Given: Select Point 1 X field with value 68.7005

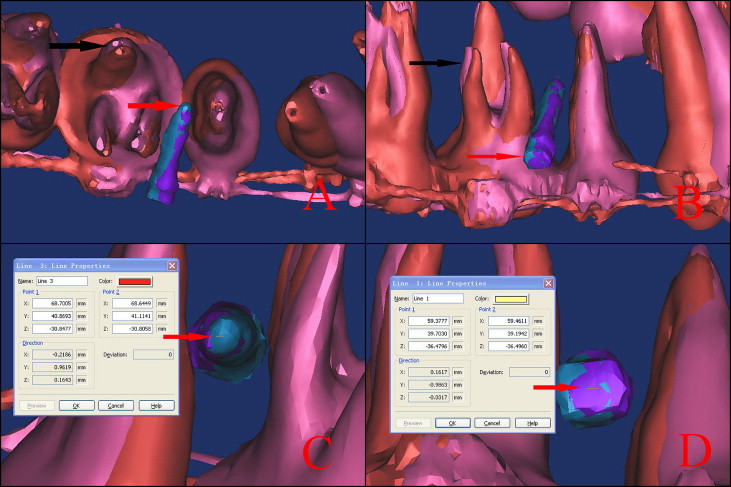Looking at the screenshot, I should coord(50,301).
